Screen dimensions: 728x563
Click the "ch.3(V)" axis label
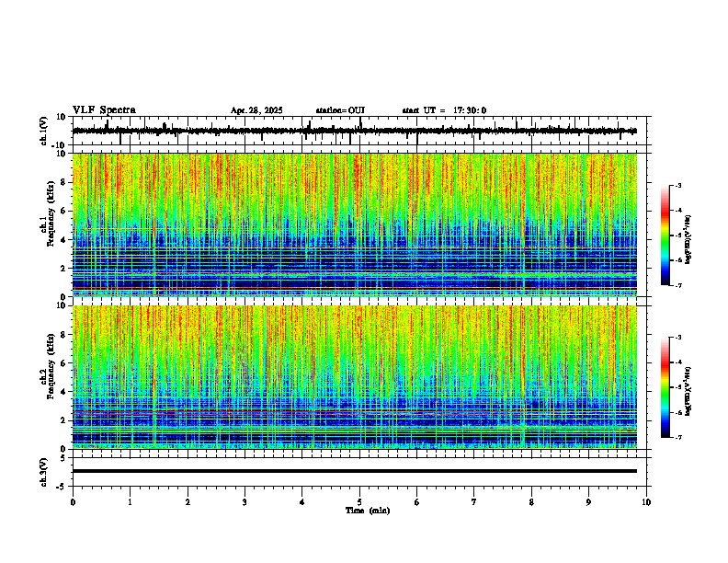[x=44, y=472]
